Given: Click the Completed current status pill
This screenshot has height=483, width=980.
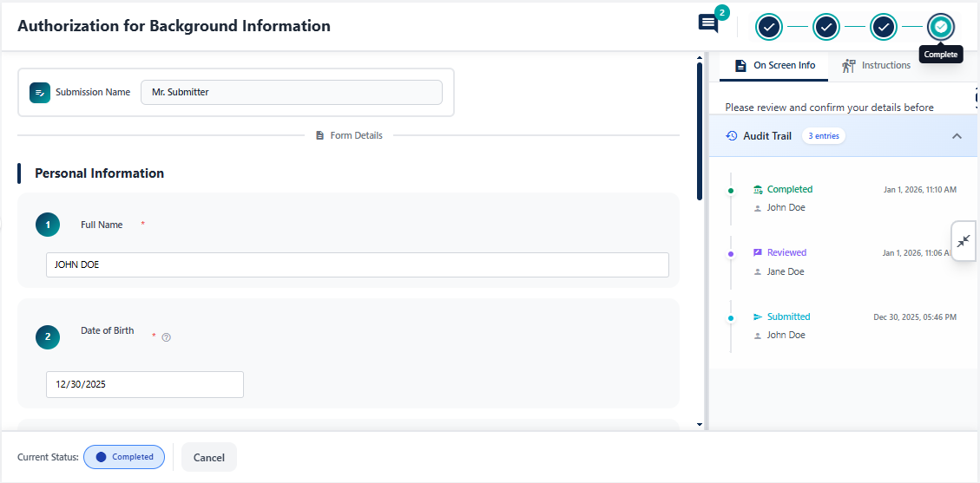Looking at the screenshot, I should [x=124, y=457].
